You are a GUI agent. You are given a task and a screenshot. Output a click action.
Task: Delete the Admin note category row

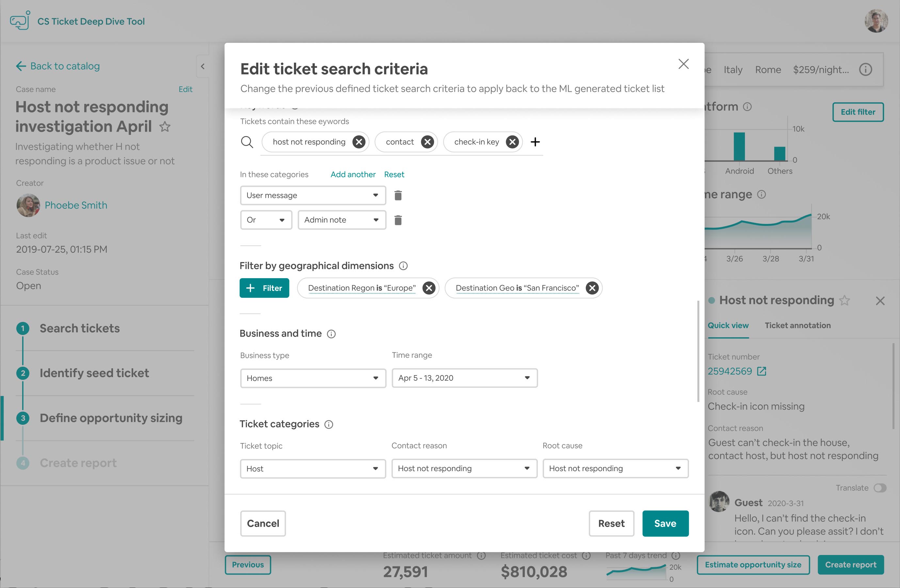pos(398,220)
